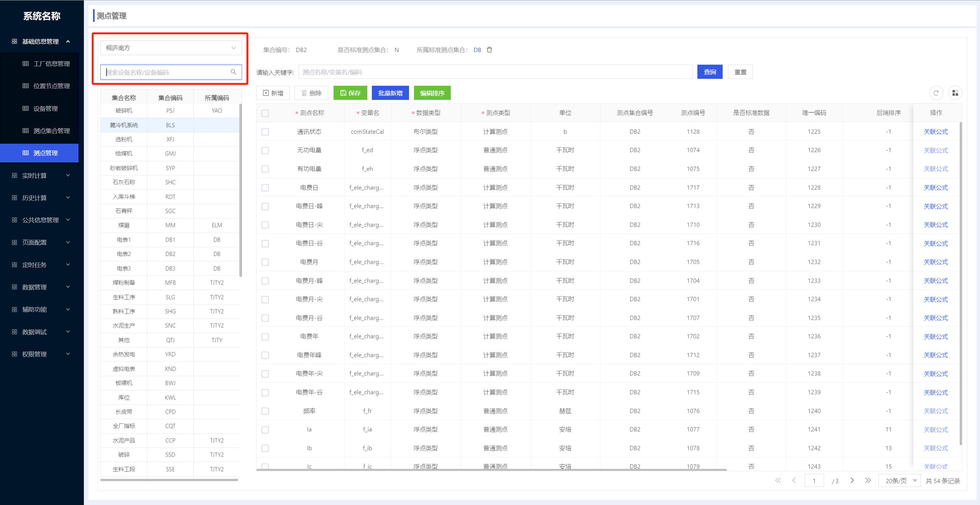Click the 数据管理 grid icon
This screenshot has width=980, height=505.
click(x=15, y=287)
